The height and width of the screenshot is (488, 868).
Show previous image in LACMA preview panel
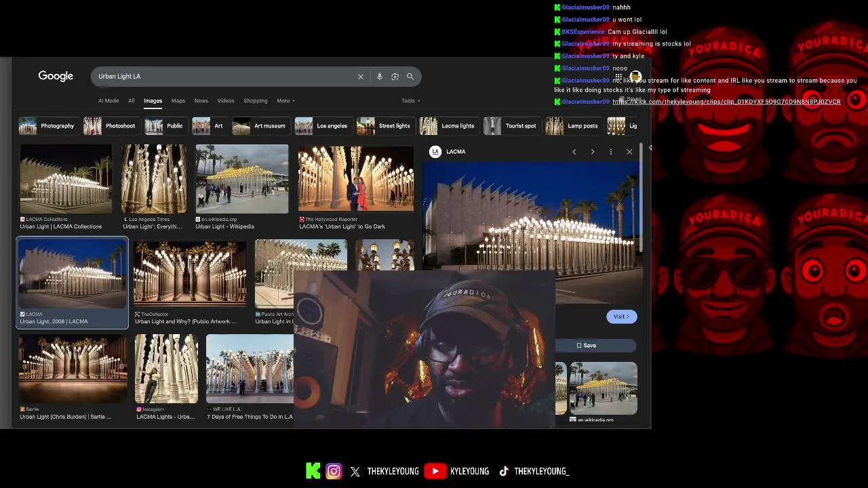(574, 152)
